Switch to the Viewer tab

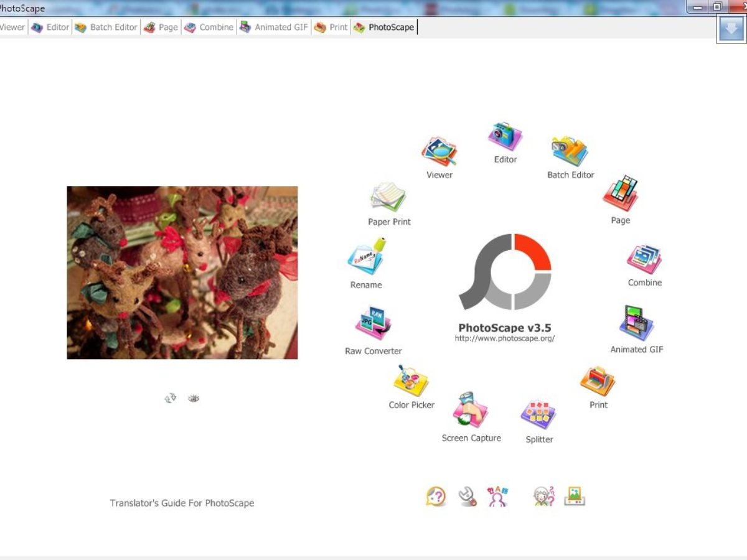12,27
